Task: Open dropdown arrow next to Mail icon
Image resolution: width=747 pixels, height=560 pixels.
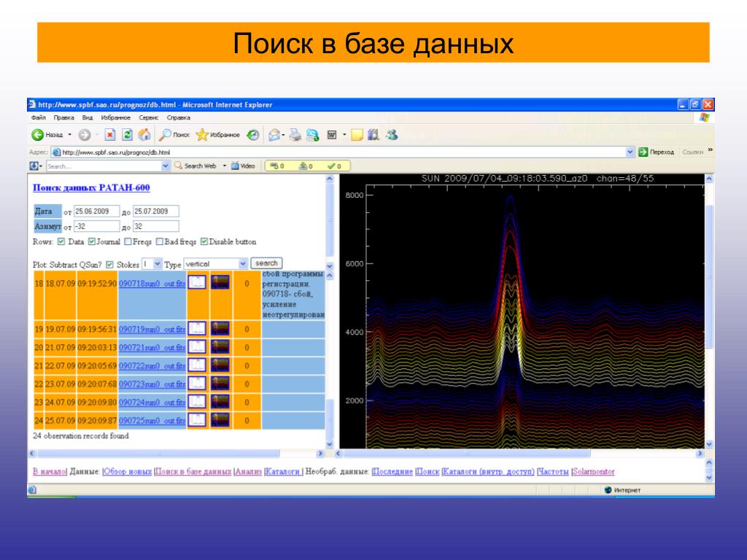Action: tap(284, 135)
